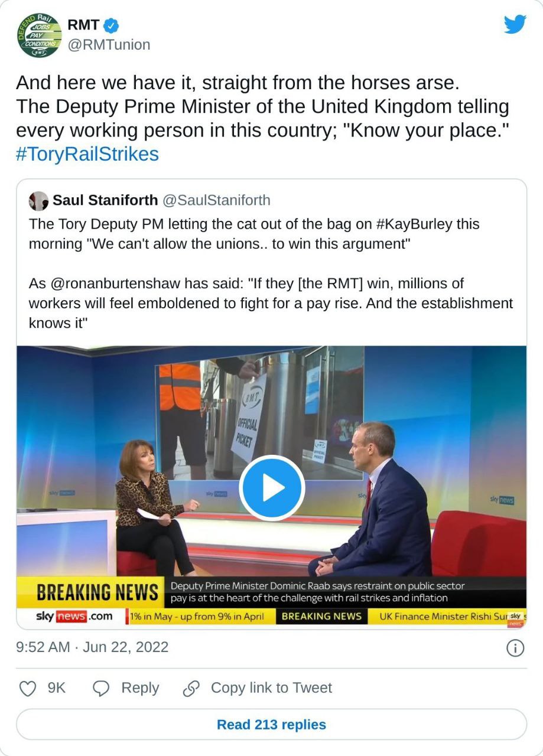Click the 9K likes count
This screenshot has width=543, height=756.
click(x=56, y=688)
